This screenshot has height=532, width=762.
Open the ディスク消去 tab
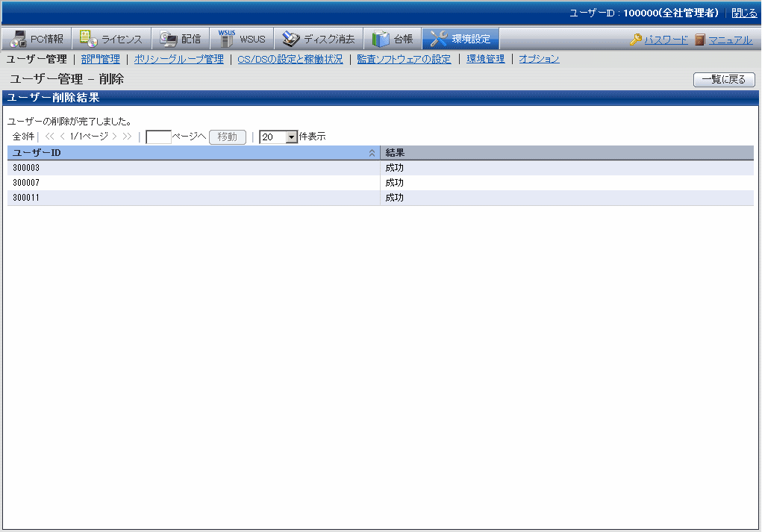tap(319, 39)
